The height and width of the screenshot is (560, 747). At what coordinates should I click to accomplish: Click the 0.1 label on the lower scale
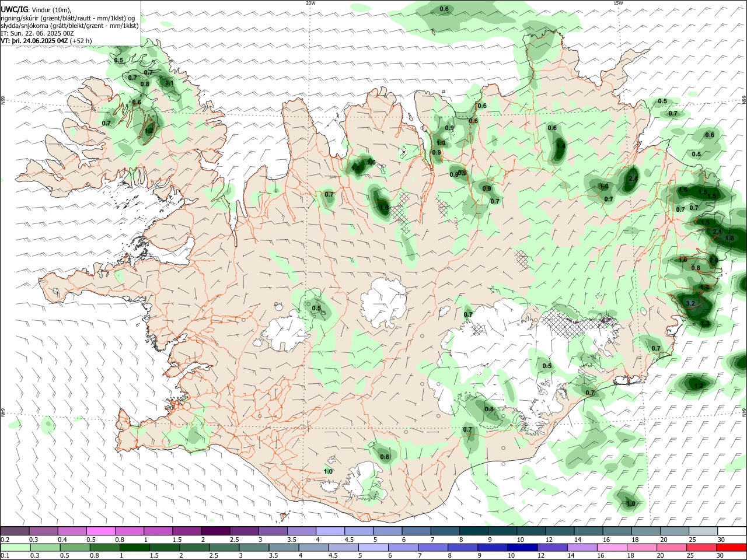point(5,556)
